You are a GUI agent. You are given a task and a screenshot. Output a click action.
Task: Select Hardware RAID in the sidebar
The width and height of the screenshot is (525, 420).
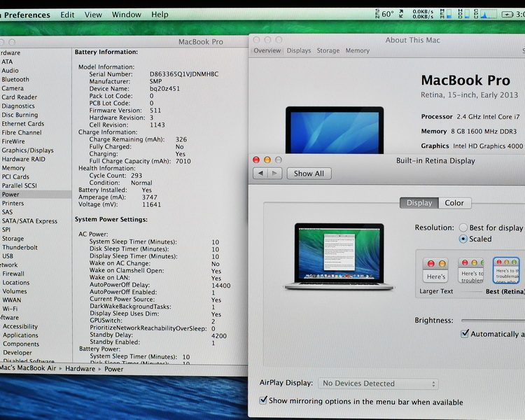(x=23, y=159)
